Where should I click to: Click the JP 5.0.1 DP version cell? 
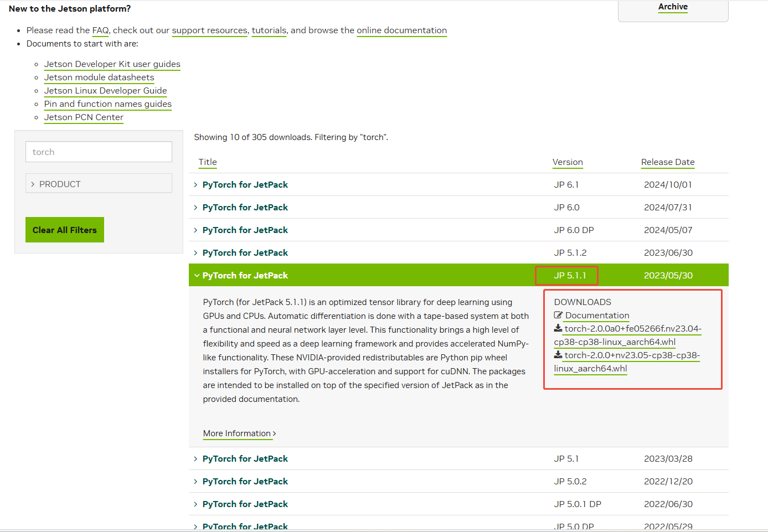(578, 504)
